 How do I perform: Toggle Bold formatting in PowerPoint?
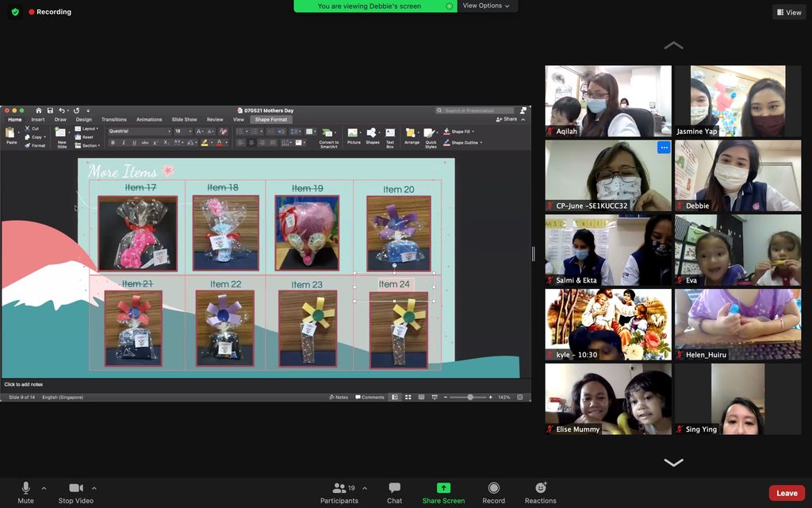click(113, 143)
